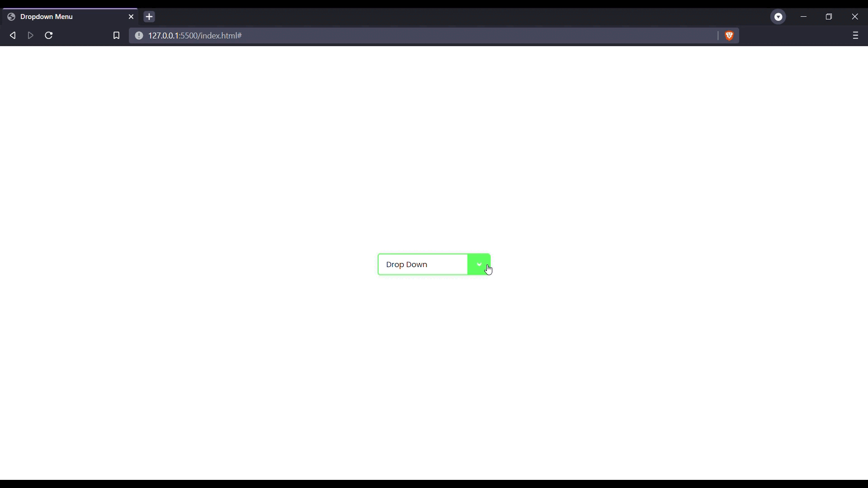This screenshot has height=488, width=868.
Task: Open the circular tab search dropdown
Action: 778,17
